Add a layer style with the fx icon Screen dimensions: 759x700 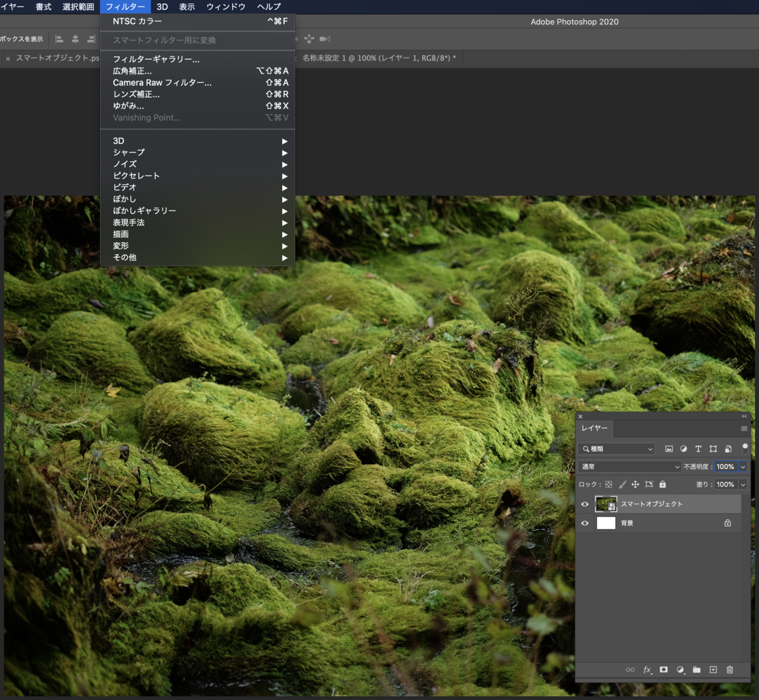click(x=647, y=670)
